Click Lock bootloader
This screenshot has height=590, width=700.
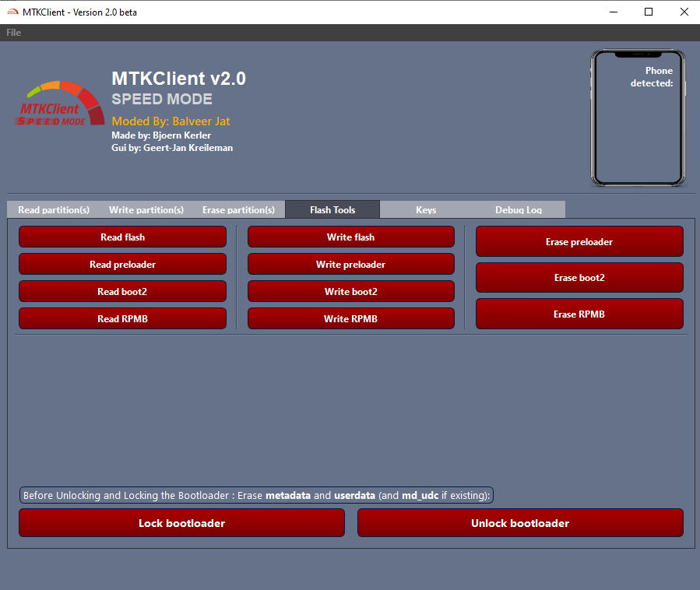coord(181,522)
